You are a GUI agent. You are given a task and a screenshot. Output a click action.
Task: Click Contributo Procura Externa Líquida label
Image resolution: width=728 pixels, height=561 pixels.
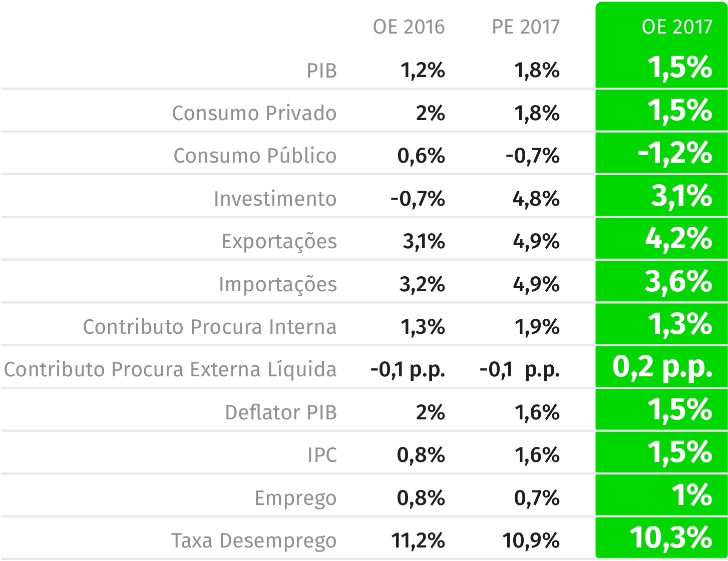tap(170, 370)
